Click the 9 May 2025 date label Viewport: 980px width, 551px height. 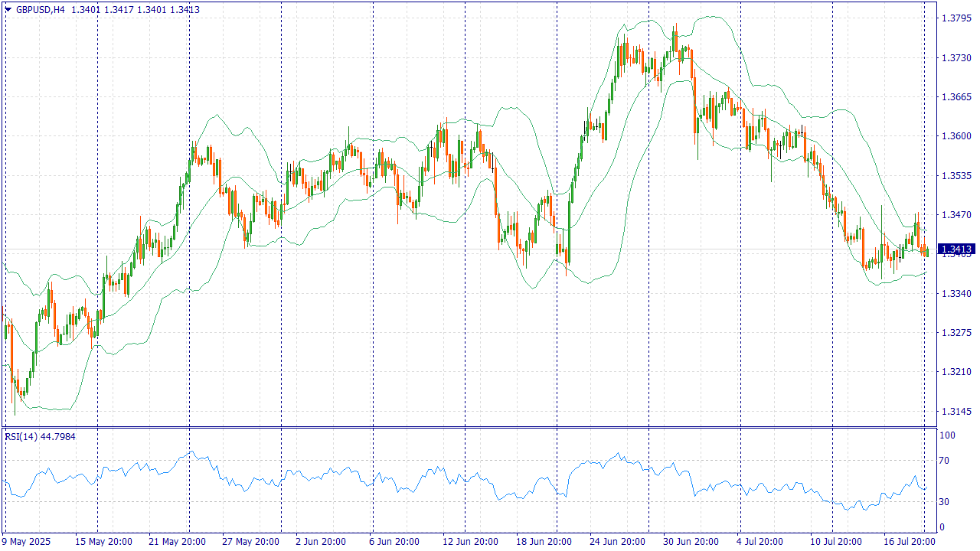point(27,542)
